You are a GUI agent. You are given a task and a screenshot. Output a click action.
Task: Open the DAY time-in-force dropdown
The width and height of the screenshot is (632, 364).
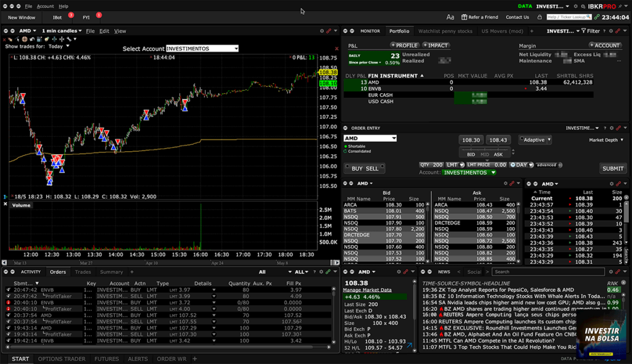click(522, 165)
